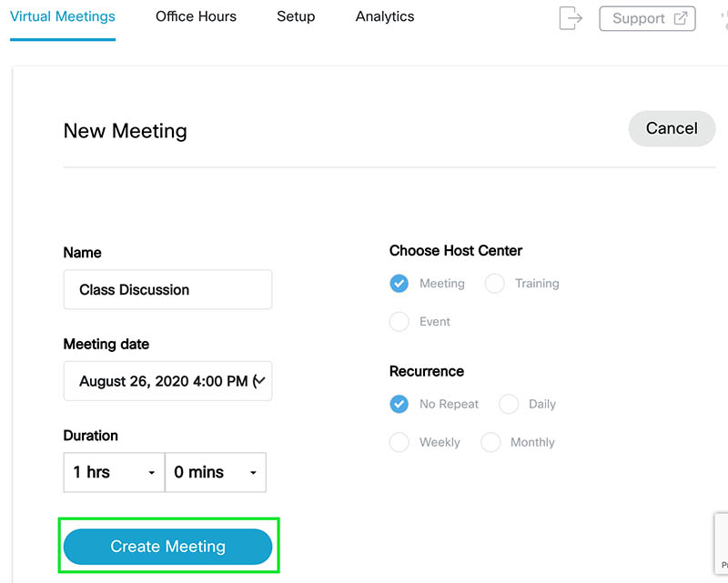Viewport: 728px width, 583px height.
Task: Open the Setup tab
Action: [x=296, y=16]
